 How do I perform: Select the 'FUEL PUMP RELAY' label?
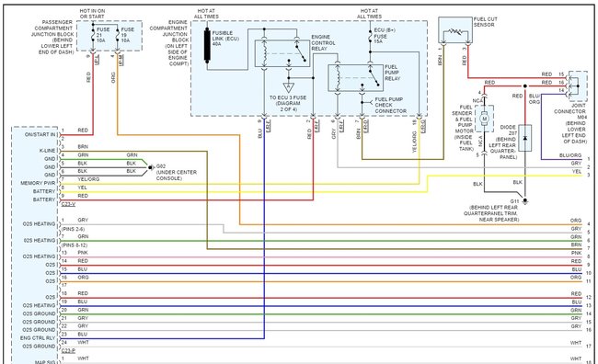click(x=393, y=73)
